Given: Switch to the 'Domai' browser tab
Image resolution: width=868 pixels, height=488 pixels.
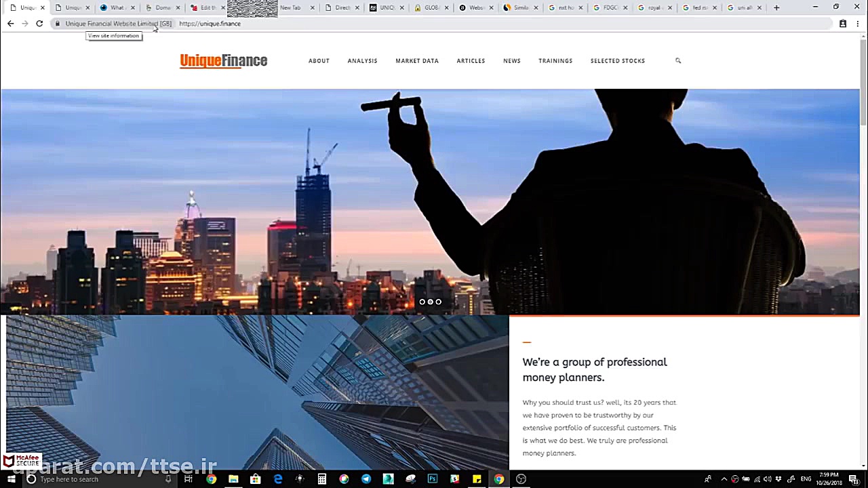Looking at the screenshot, I should pyautogui.click(x=163, y=7).
